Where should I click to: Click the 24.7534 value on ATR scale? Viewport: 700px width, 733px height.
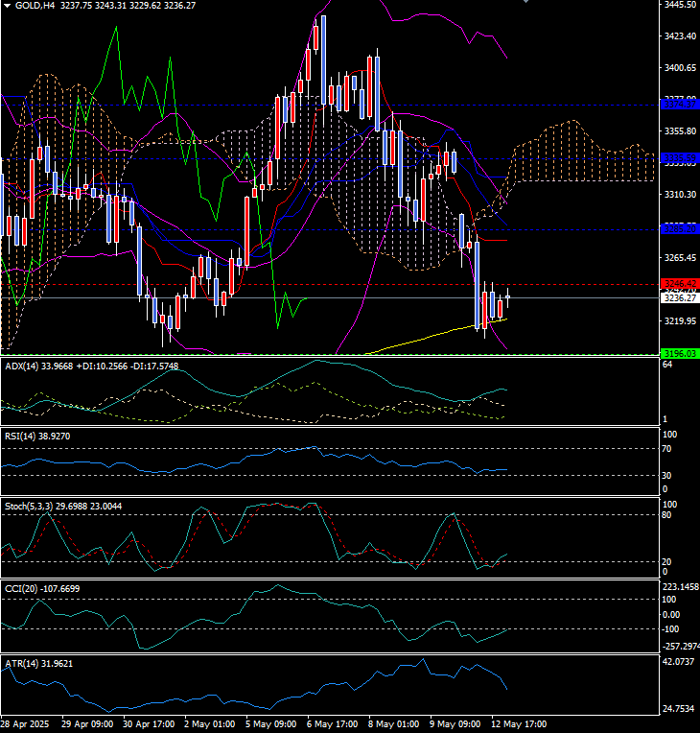[679, 709]
